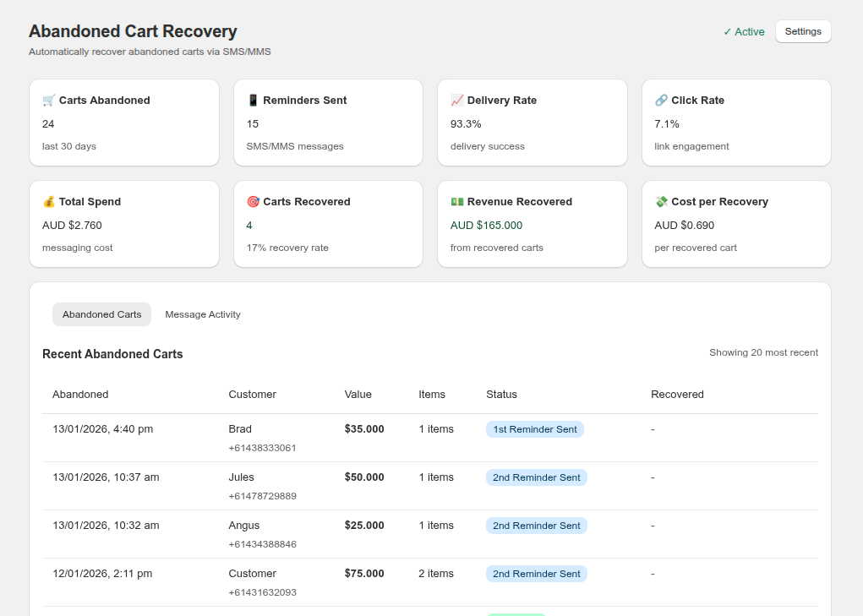This screenshot has width=863, height=616.
Task: Click the chart icon beside Delivery Rate
Action: click(x=456, y=101)
